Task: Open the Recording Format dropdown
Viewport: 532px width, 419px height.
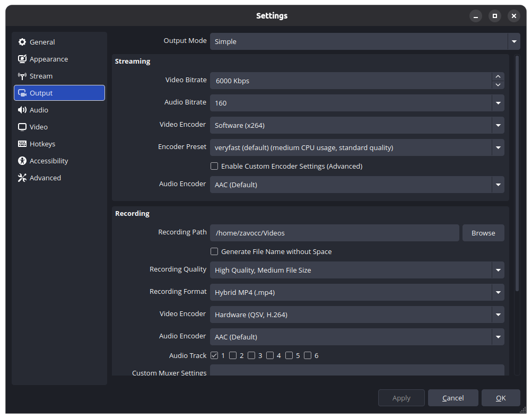Action: click(x=357, y=292)
